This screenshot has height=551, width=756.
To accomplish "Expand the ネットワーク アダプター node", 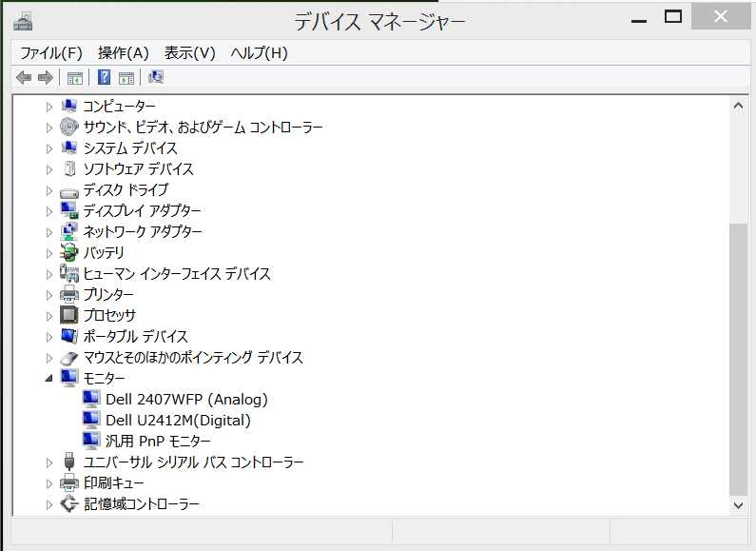I will point(49,232).
